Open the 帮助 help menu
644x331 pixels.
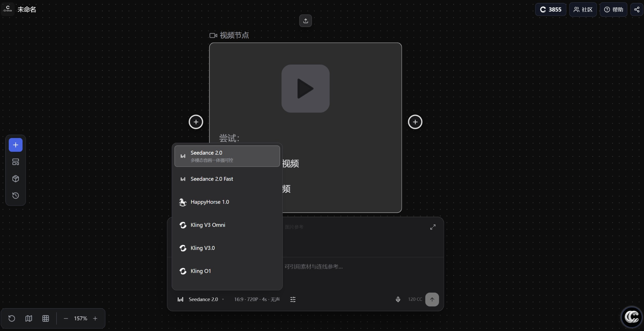click(x=613, y=9)
